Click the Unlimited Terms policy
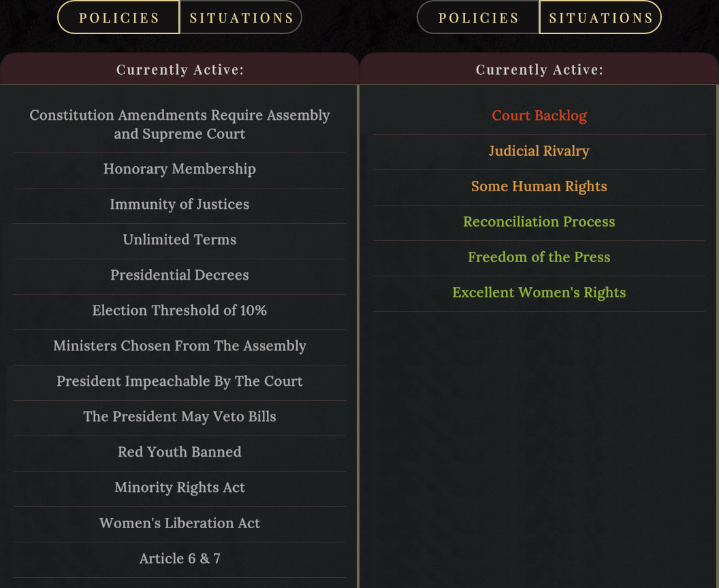The width and height of the screenshot is (719, 588). point(180,240)
